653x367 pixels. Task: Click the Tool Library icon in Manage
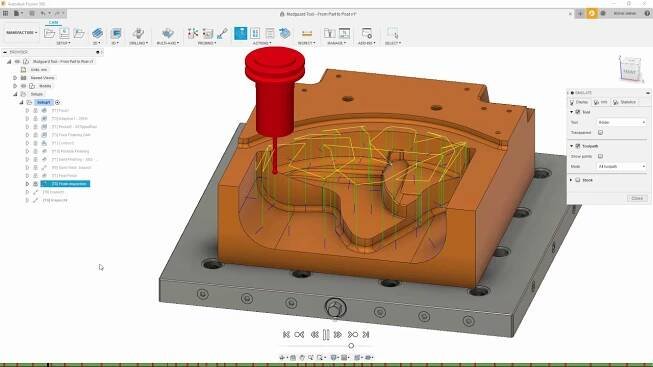click(329, 33)
